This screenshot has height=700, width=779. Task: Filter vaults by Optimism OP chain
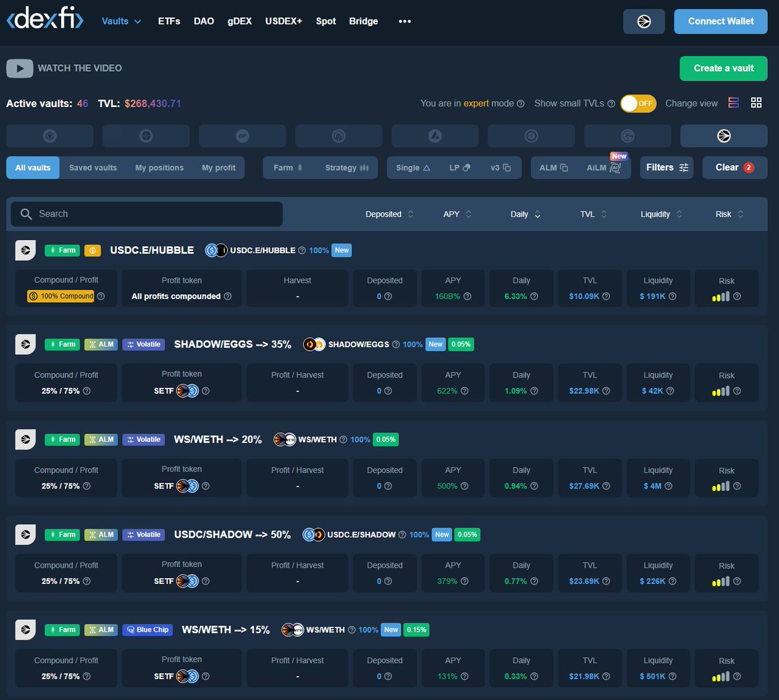242,136
